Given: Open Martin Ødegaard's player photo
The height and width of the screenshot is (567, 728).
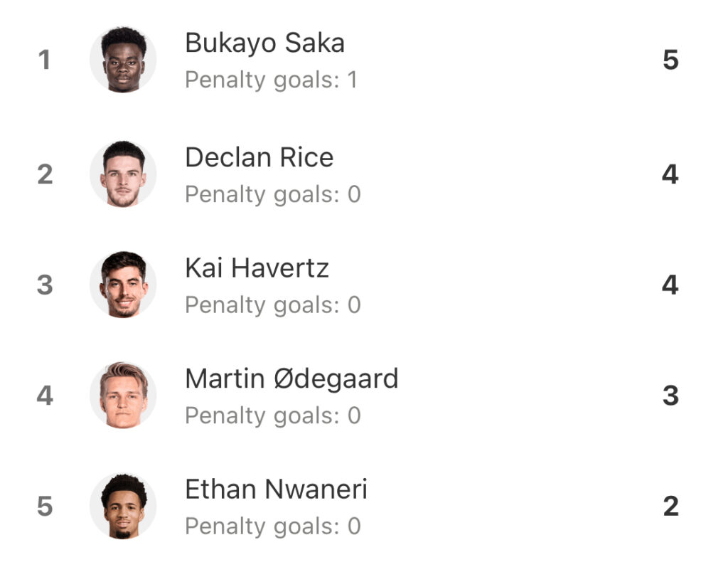Looking at the screenshot, I should [x=123, y=395].
